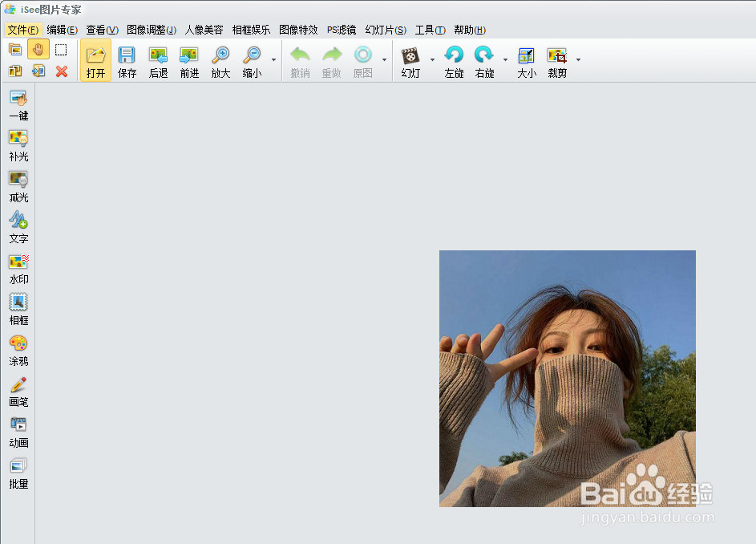This screenshot has height=544, width=756.
Task: Open the 大小 resize tool
Action: point(527,61)
